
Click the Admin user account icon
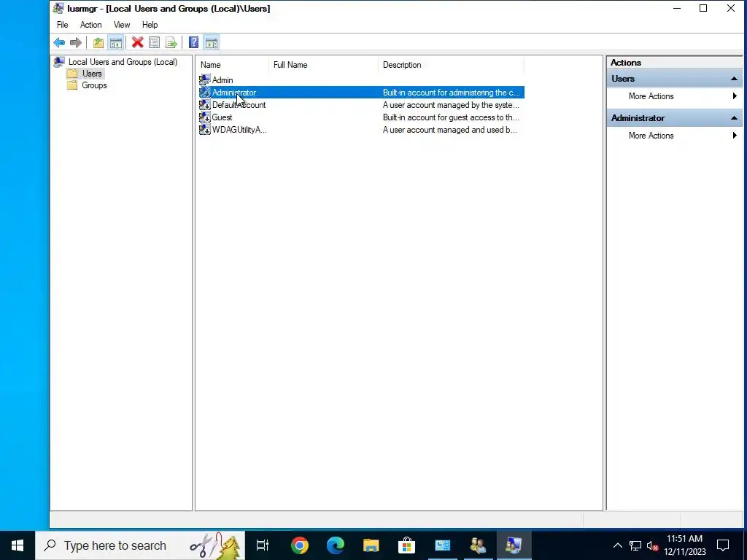(x=205, y=80)
